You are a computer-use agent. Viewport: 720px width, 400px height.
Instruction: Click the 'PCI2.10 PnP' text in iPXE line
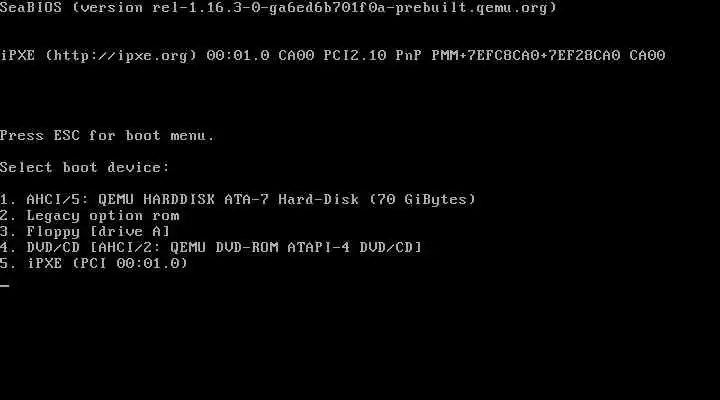click(x=372, y=56)
